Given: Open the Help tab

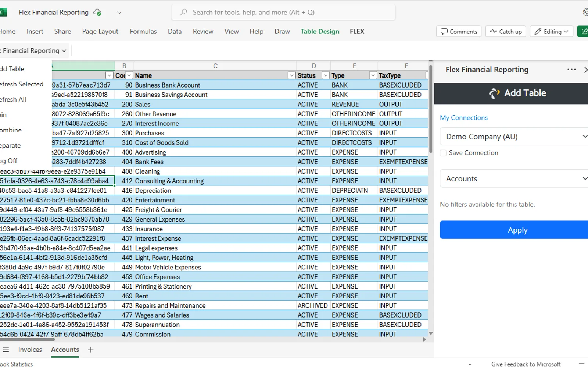Looking at the screenshot, I should [x=257, y=31].
